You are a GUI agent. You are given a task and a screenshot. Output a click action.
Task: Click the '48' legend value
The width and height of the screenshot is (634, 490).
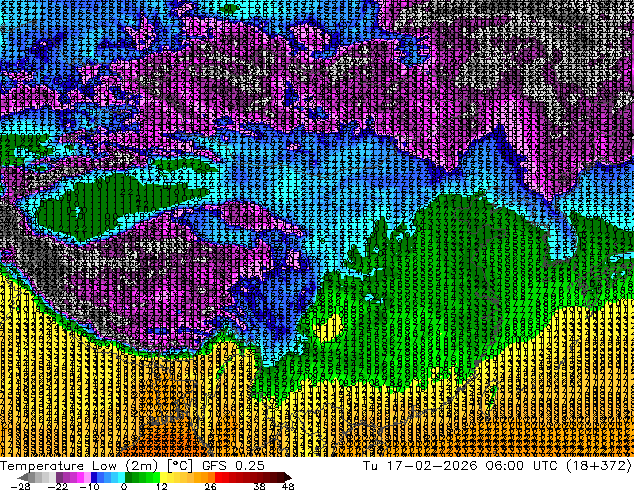point(288,486)
